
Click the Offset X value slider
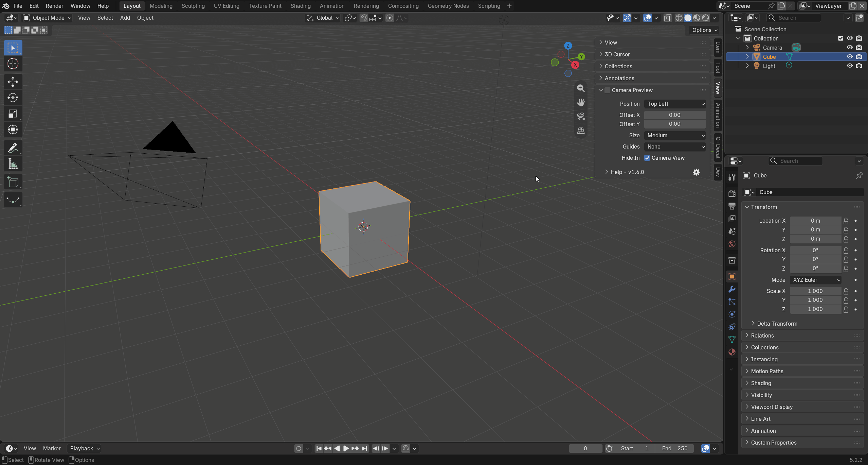(x=675, y=115)
